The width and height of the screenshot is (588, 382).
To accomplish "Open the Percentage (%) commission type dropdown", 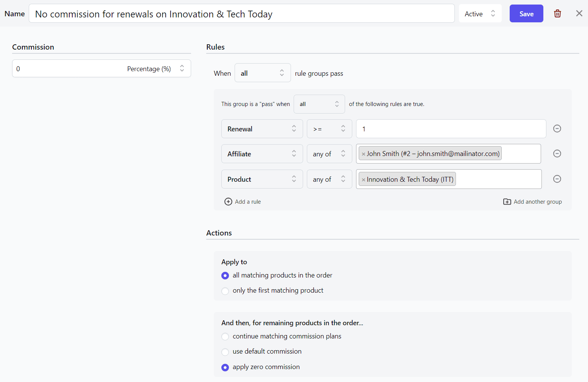I will [155, 69].
